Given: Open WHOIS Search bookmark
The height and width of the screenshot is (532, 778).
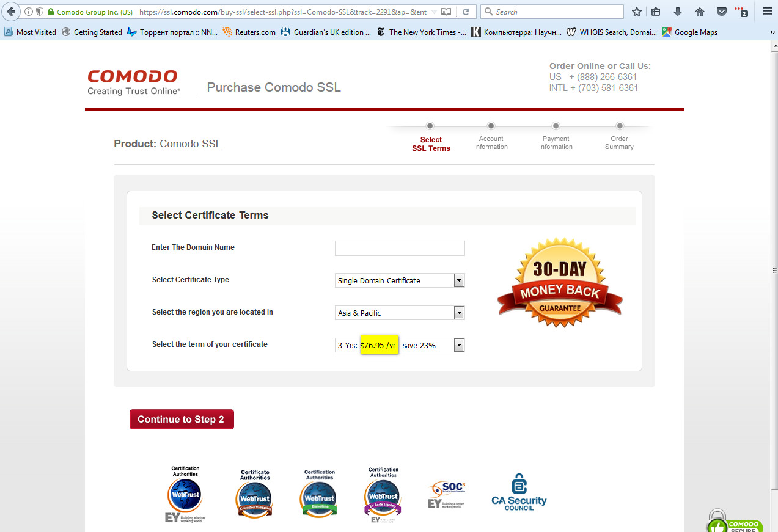Looking at the screenshot, I should point(612,32).
